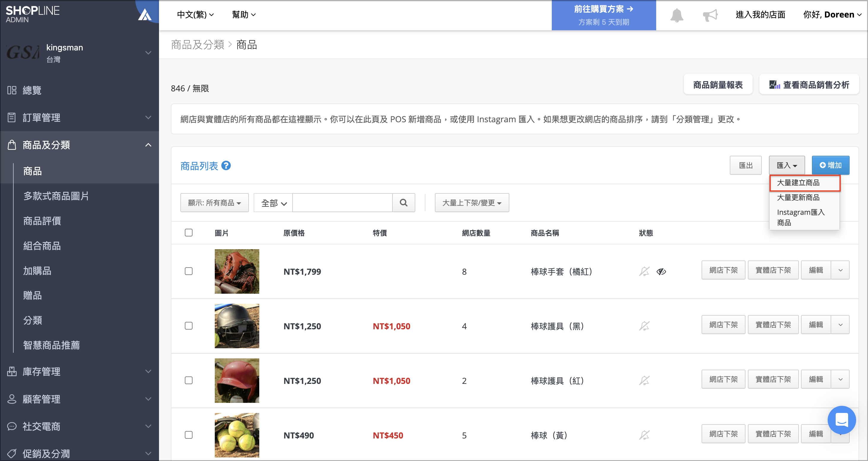
Task: Open 智慧商品推薦 in sidebar
Action: point(51,345)
